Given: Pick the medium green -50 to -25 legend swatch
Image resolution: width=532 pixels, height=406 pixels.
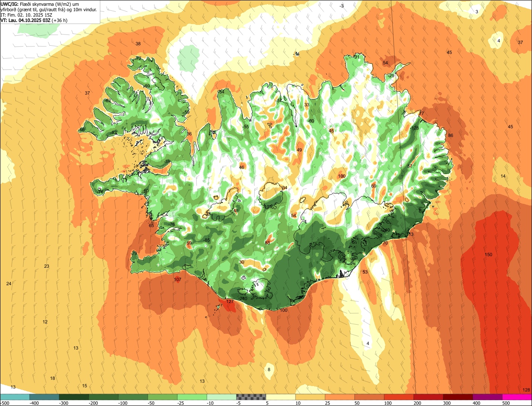Looking at the screenshot, I should pos(163,397).
